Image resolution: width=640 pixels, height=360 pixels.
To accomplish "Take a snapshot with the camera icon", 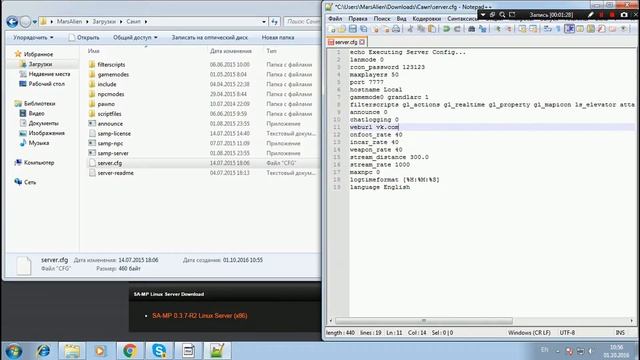I will [624, 15].
